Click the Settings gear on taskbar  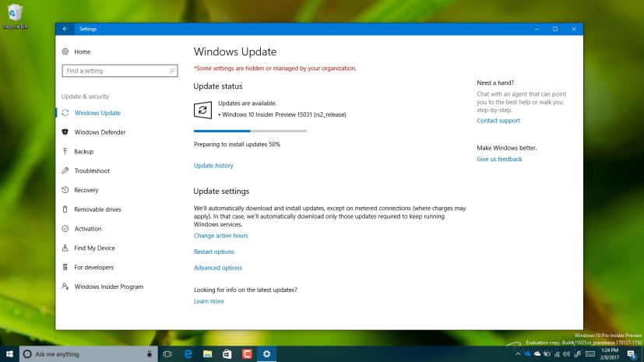point(266,353)
